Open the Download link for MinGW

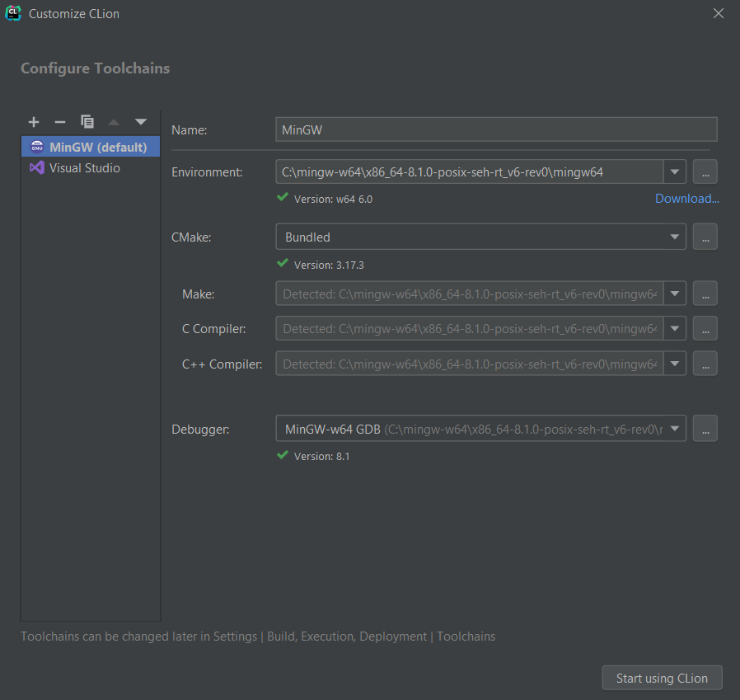point(686,199)
